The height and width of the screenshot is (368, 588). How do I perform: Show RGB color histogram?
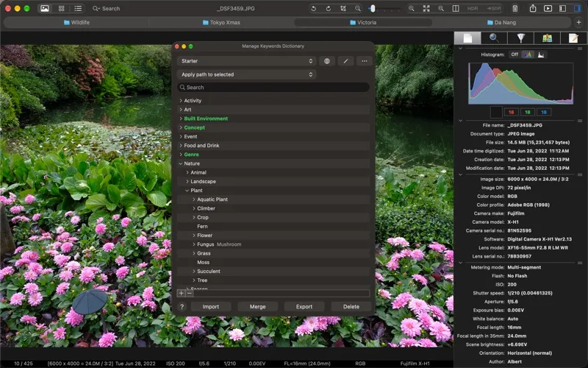coord(528,54)
